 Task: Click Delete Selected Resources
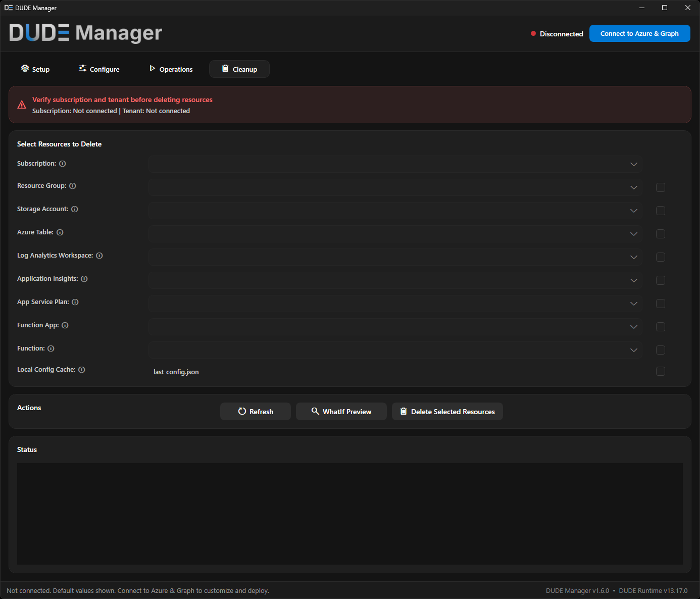point(447,411)
